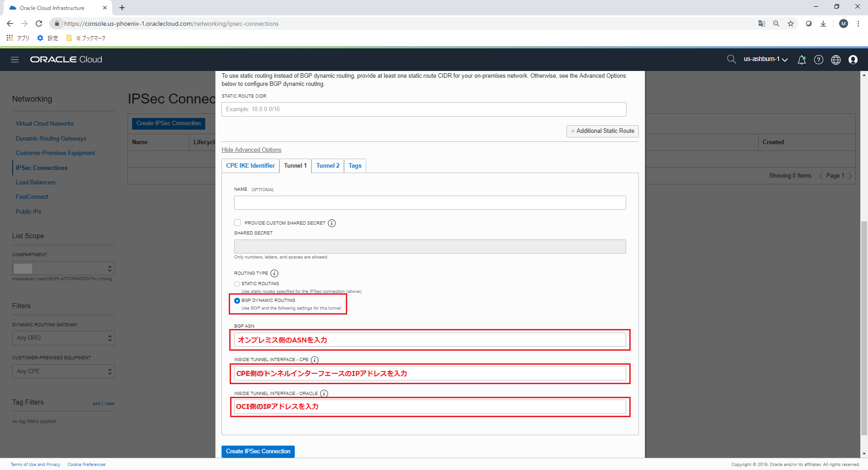Select the BGP Dynamic Routing radio button
The height and width of the screenshot is (470, 868).
click(237, 301)
